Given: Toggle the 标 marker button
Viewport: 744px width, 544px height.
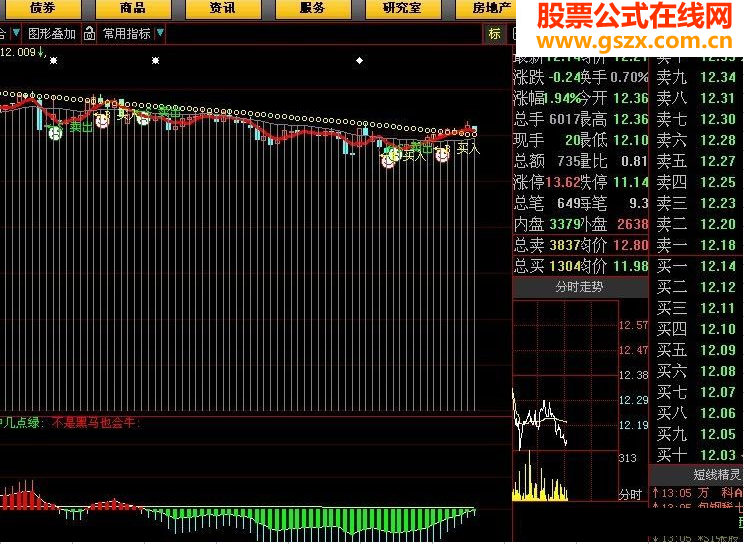Looking at the screenshot, I should coord(495,34).
